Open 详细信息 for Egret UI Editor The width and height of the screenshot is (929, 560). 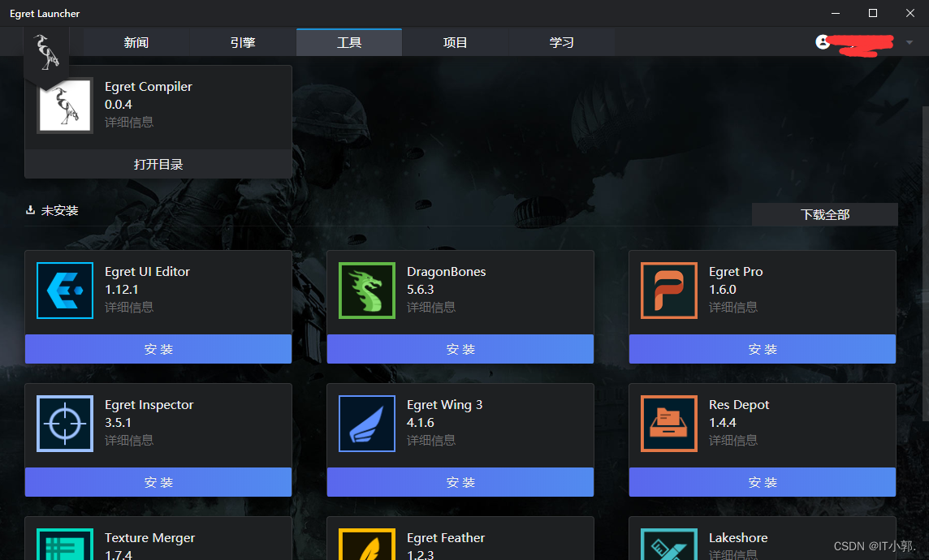tap(129, 308)
